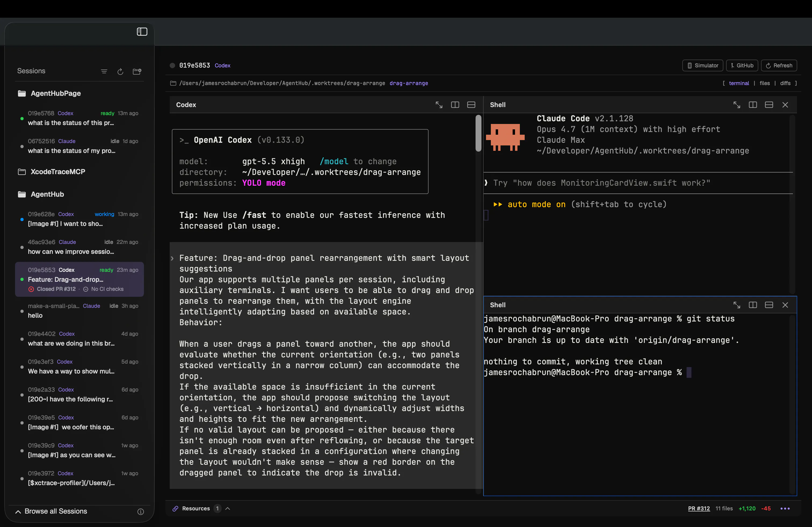Open session 019e3ef3 from 5d ago

click(79, 367)
